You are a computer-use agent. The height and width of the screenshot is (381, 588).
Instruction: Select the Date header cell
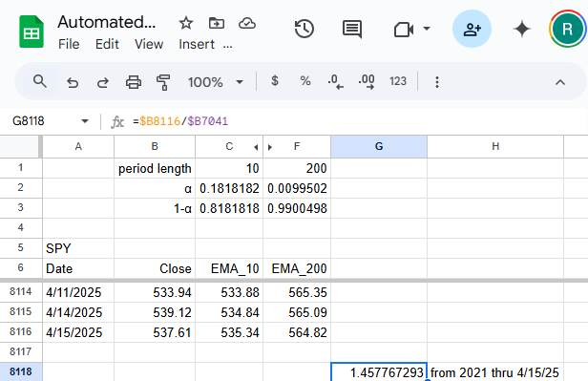pyautogui.click(x=78, y=268)
